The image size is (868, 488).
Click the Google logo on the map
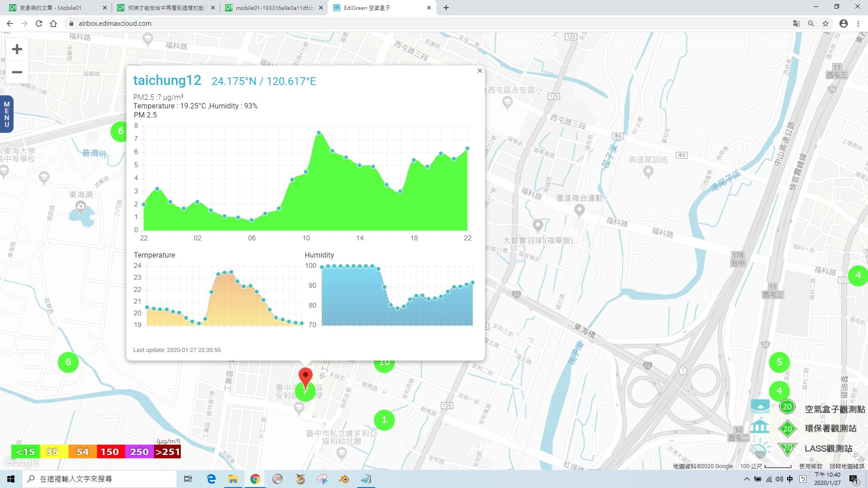tap(21, 463)
